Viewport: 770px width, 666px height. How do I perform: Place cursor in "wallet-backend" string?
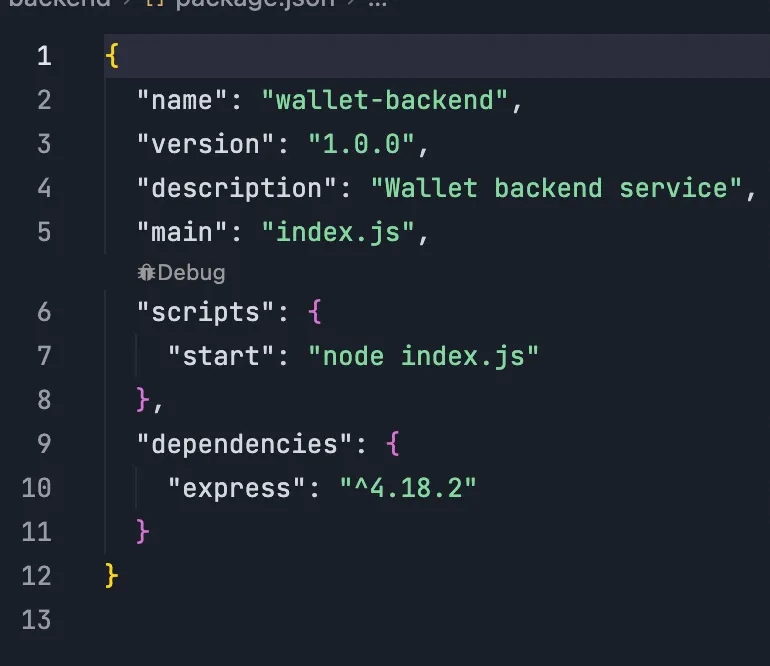click(385, 100)
